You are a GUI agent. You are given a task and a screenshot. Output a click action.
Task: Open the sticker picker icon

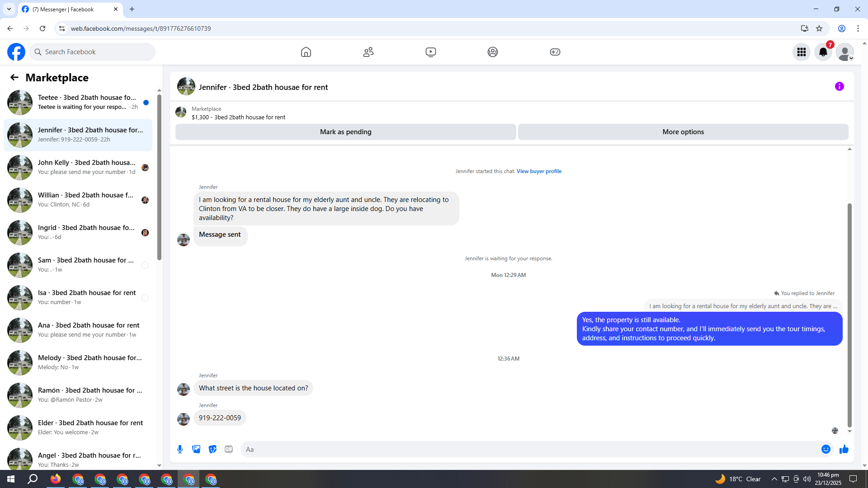(x=212, y=449)
